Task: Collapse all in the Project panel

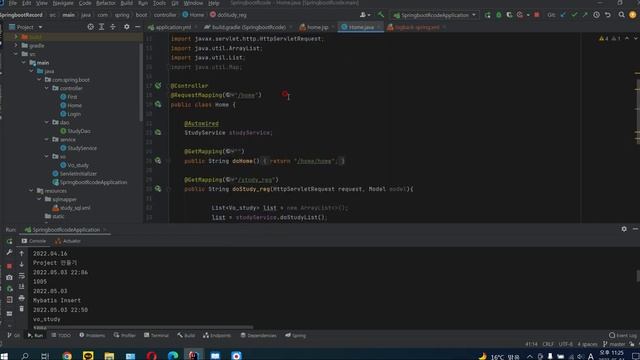Action: [x=113, y=27]
